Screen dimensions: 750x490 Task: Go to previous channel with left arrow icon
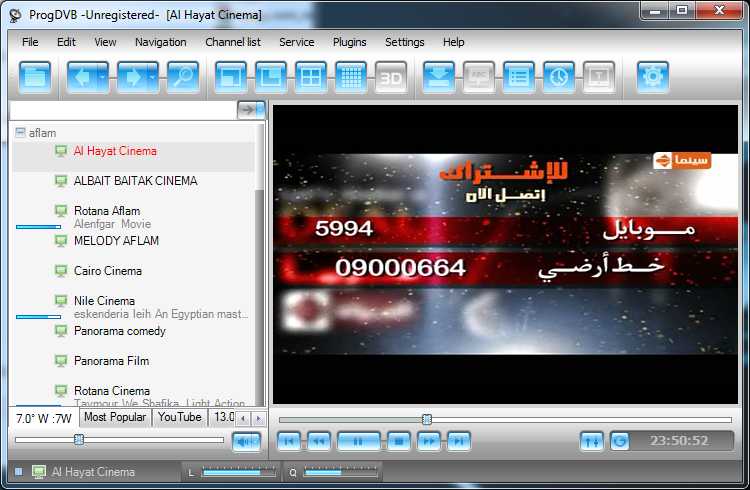click(x=82, y=77)
